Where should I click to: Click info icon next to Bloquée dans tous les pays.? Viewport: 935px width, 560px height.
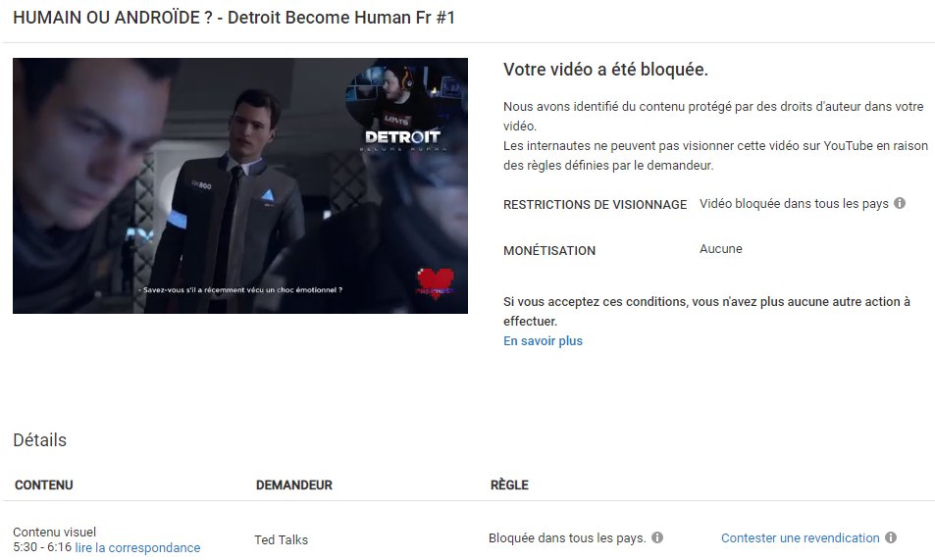tap(657, 537)
